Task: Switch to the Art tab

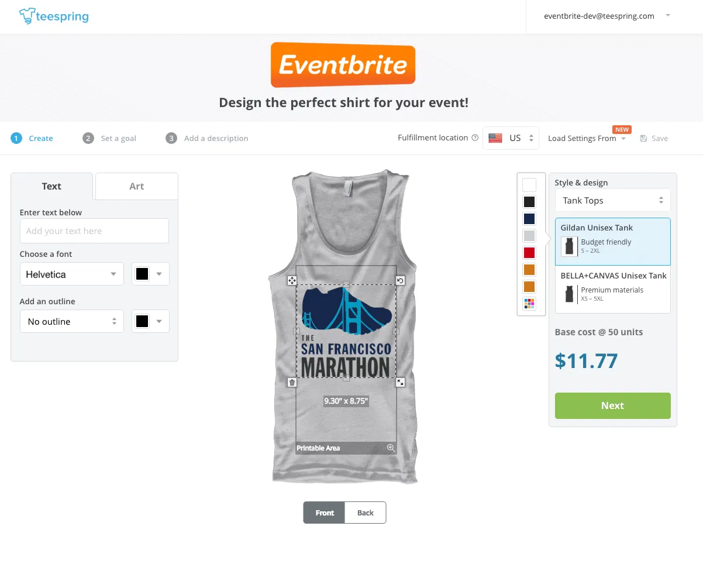Action: tap(137, 186)
